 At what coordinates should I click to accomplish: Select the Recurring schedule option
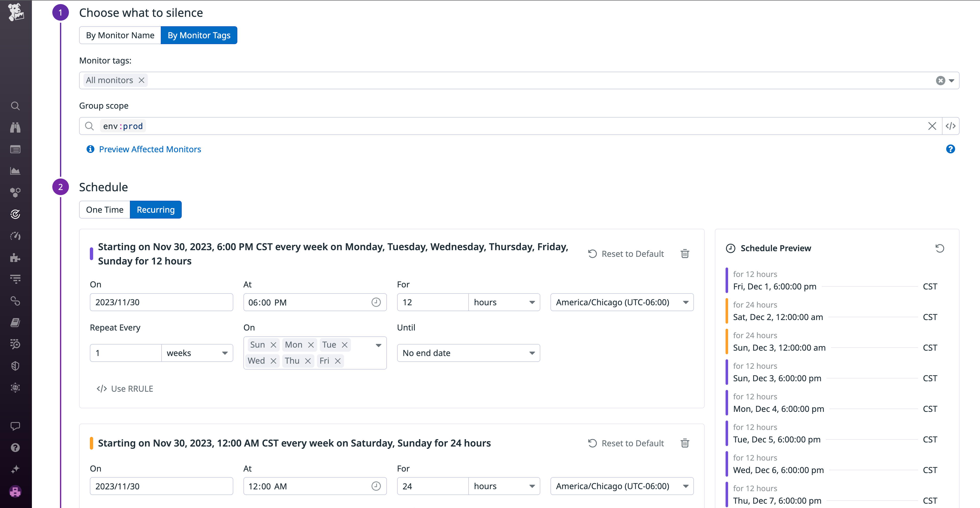156,210
